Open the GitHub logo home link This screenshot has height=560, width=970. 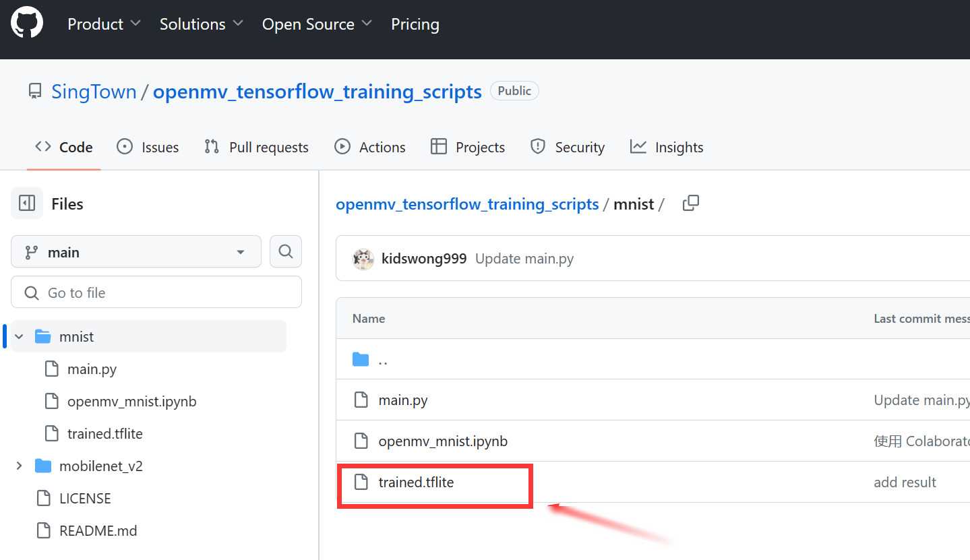[27, 24]
